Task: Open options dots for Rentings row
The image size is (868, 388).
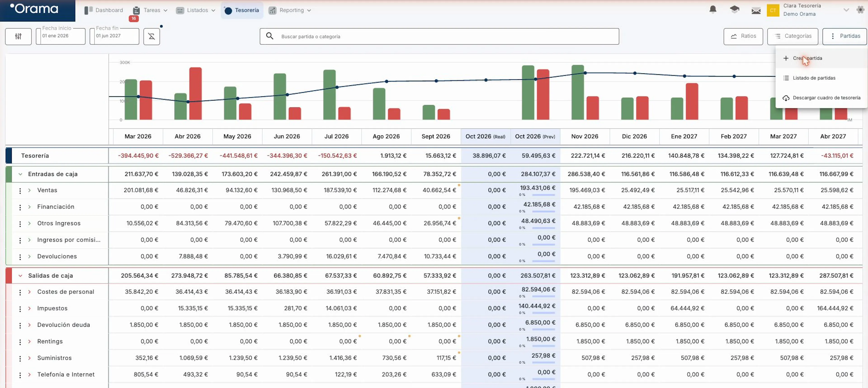Action: click(20, 342)
